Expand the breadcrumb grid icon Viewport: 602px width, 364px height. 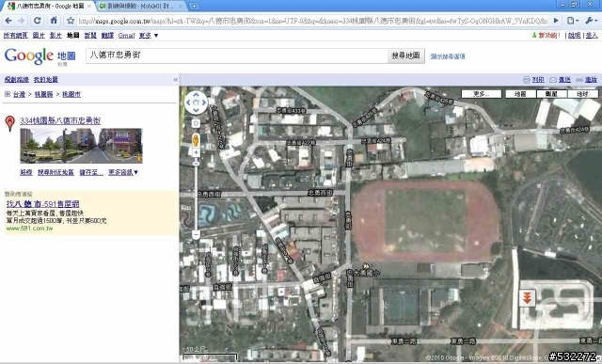(8, 94)
